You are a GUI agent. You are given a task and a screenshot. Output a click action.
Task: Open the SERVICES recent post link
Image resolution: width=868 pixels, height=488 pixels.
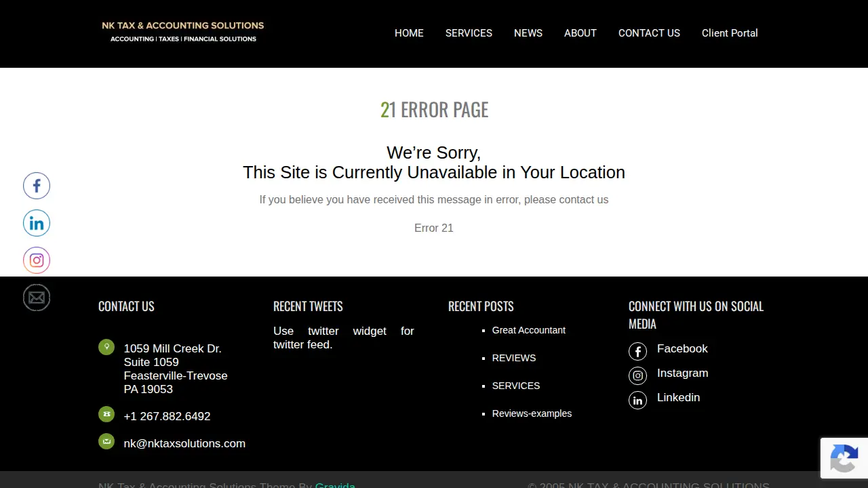click(x=516, y=386)
